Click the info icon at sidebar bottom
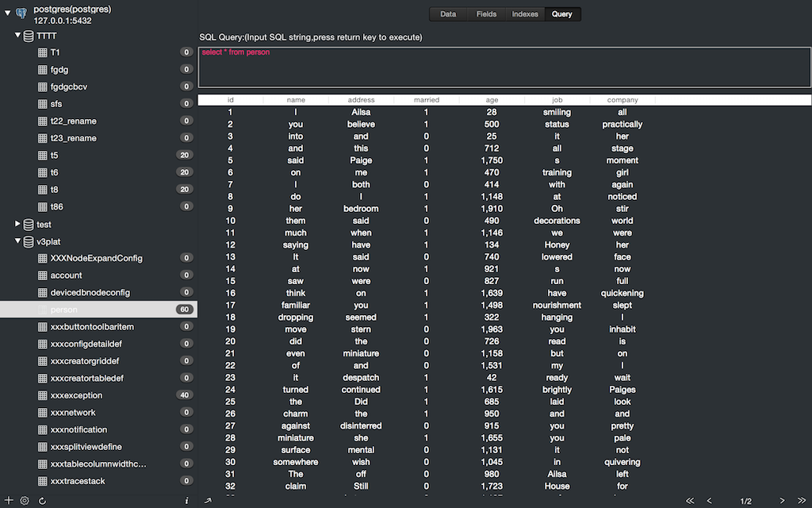This screenshot has height=508, width=812. tap(186, 501)
